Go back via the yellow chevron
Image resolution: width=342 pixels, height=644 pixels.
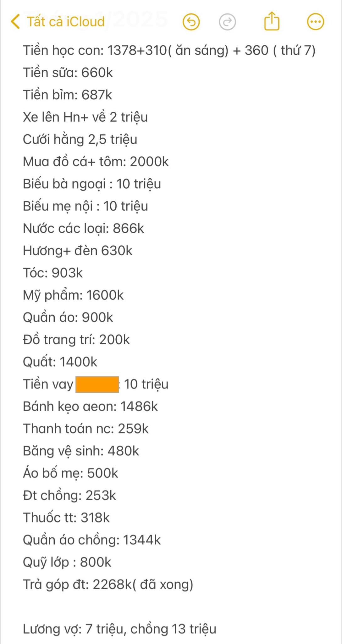[x=15, y=21]
